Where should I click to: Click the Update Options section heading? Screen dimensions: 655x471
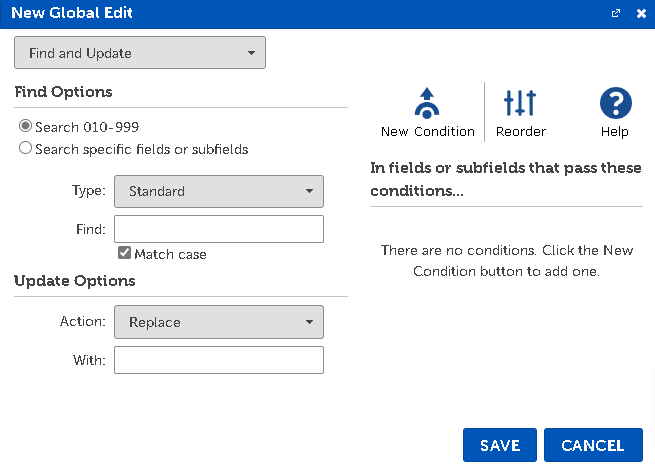pyautogui.click(x=74, y=281)
